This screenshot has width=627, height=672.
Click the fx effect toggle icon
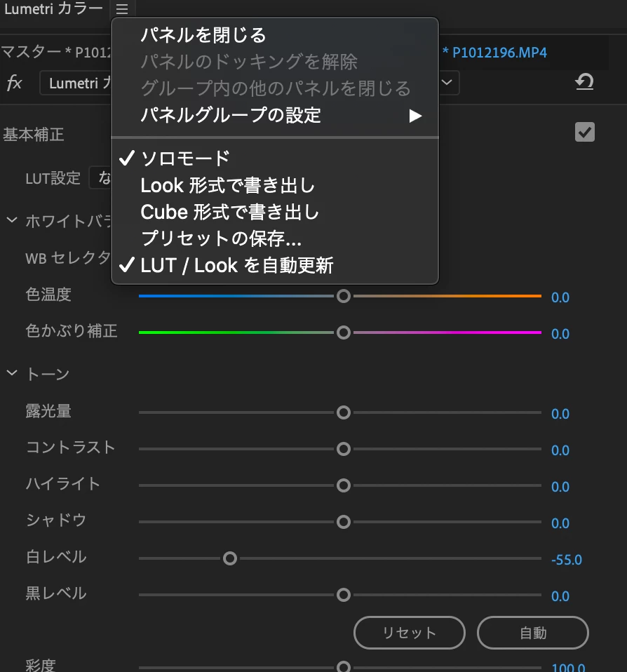point(14,82)
